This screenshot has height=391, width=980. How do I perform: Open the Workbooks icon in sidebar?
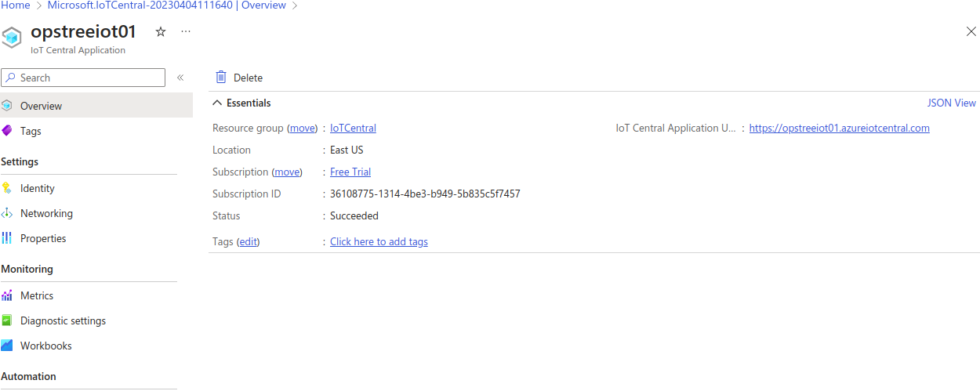[x=7, y=346]
